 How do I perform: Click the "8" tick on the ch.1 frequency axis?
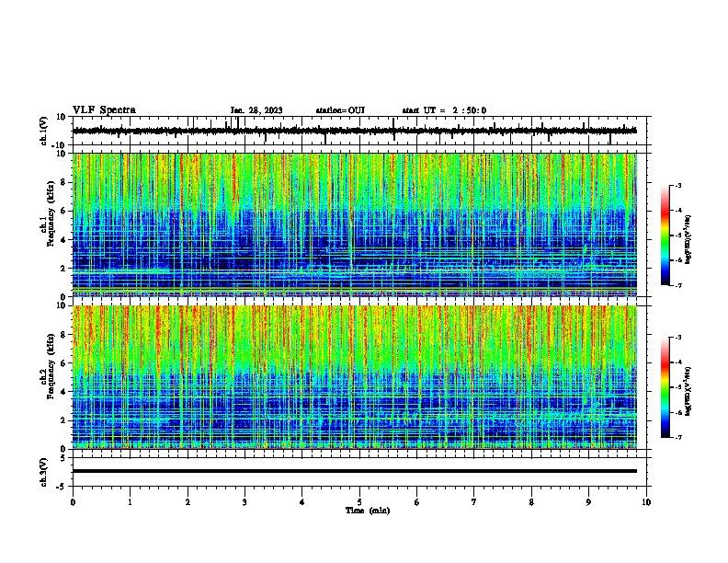(63, 182)
